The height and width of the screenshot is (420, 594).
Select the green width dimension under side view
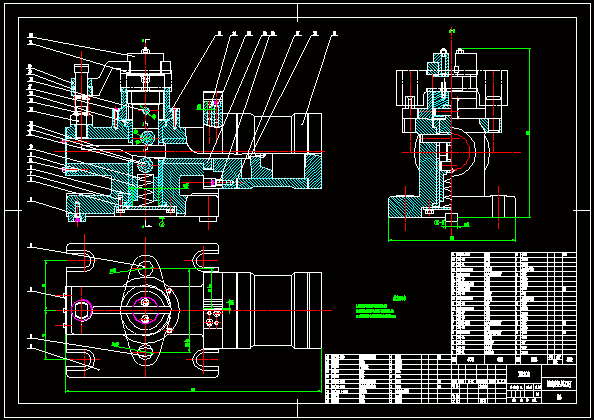tap(452, 239)
